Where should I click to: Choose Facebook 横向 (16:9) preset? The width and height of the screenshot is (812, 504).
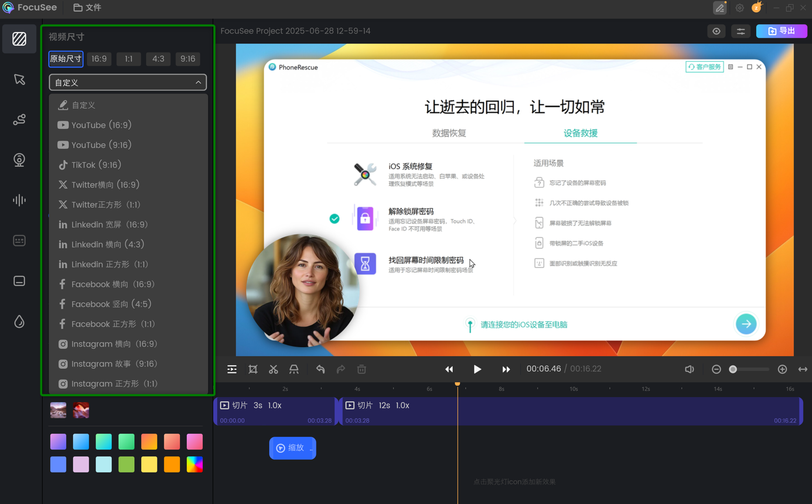pyautogui.click(x=129, y=285)
